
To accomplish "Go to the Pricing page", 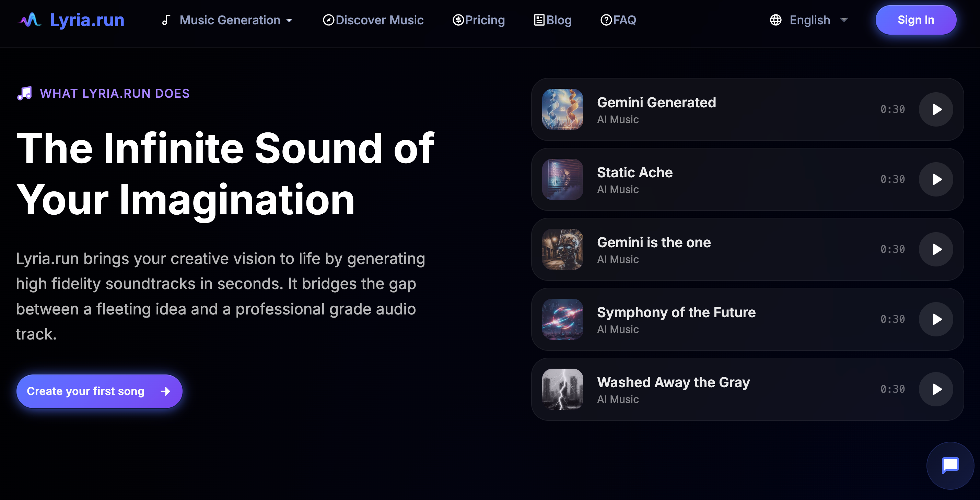I will (x=479, y=20).
